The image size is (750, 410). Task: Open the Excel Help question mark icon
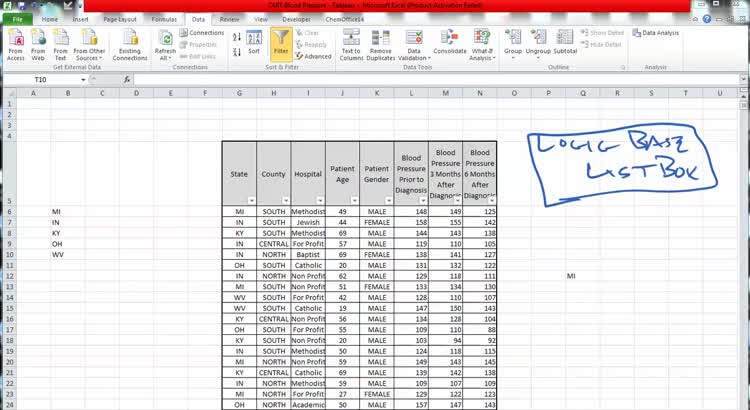pyautogui.click(x=707, y=19)
